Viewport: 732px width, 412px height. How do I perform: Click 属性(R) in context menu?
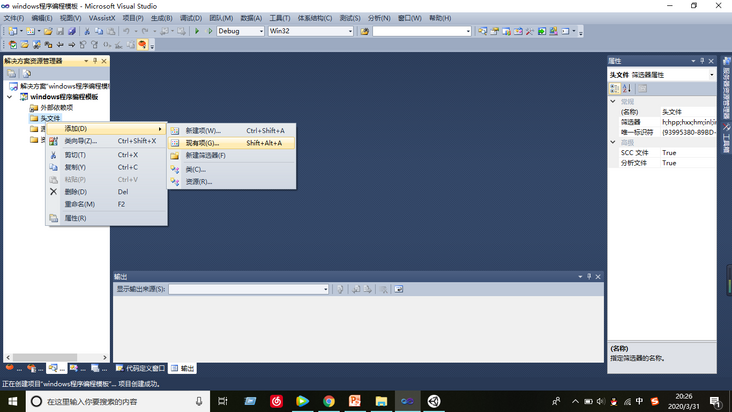106,218
